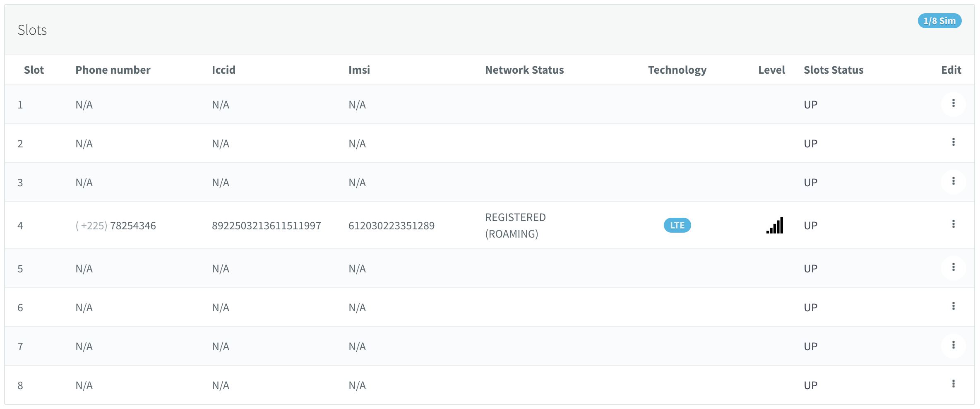The width and height of the screenshot is (980, 409).
Task: Click the 1/8 Sim badge
Action: pos(939,21)
